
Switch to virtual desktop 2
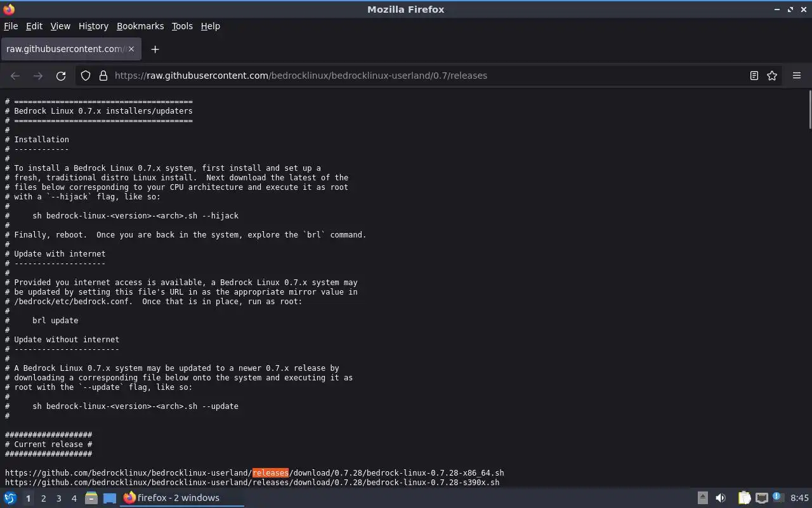(43, 498)
